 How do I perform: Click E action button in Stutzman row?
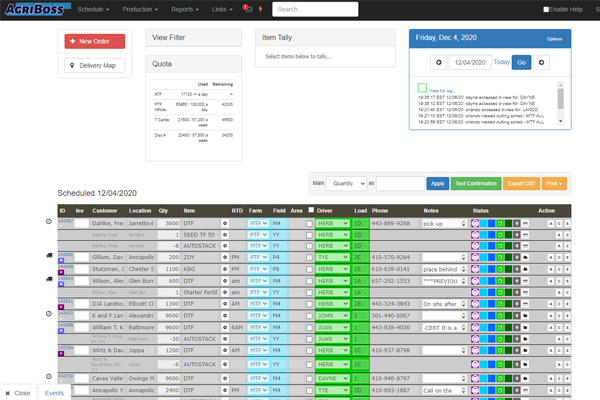(x=567, y=269)
